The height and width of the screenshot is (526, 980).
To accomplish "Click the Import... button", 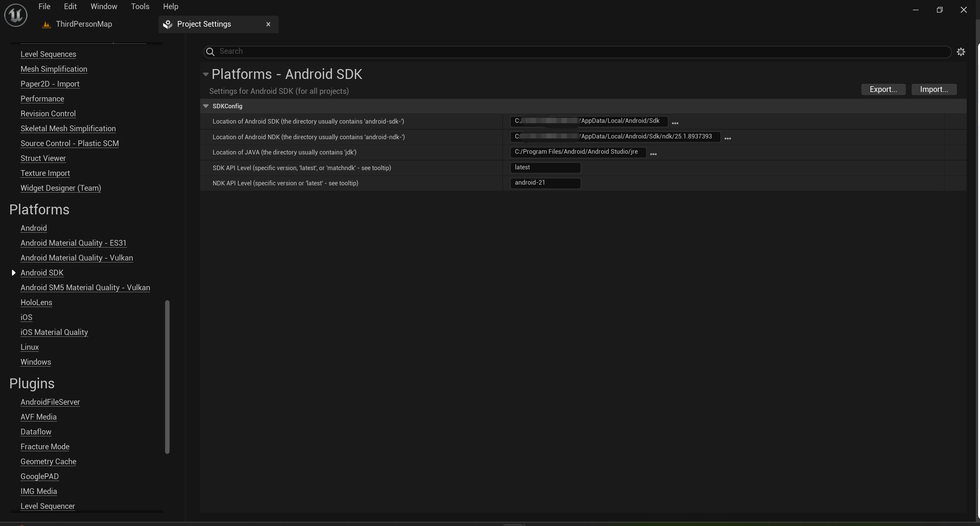I will [x=934, y=89].
